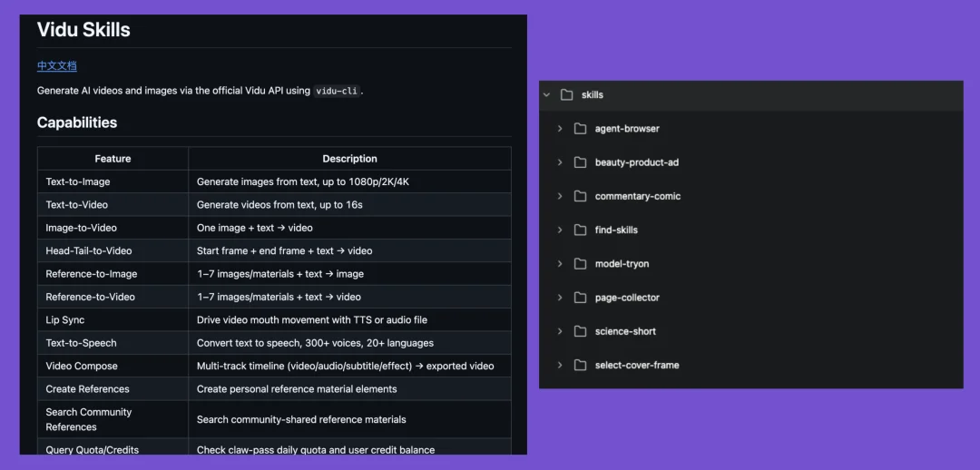
Task: Expand the agent-browser folder chevron
Action: pos(560,129)
